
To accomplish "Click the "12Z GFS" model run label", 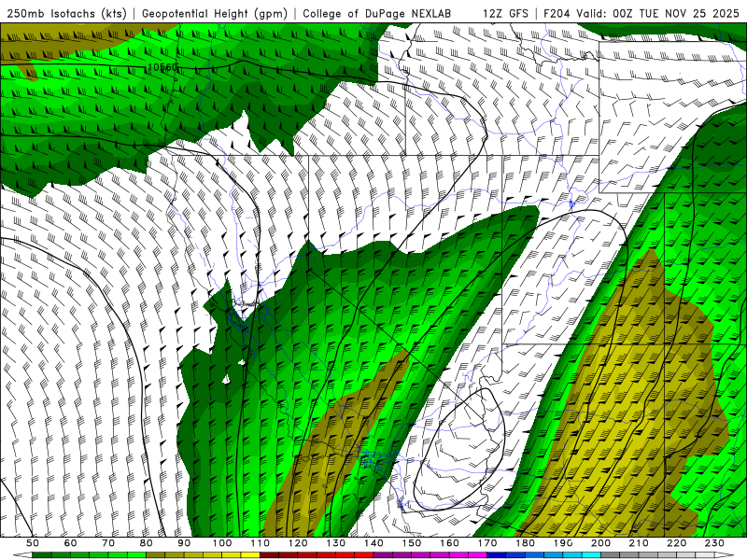I will pyautogui.click(x=505, y=14).
